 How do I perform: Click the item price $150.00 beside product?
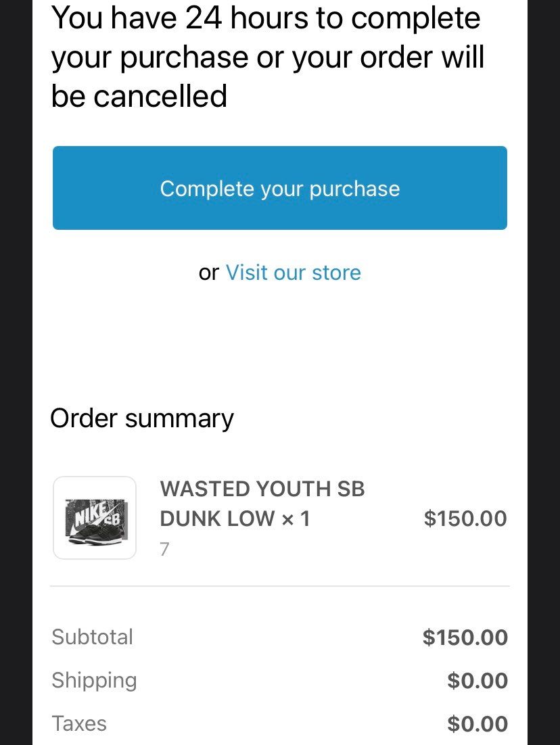tap(465, 519)
